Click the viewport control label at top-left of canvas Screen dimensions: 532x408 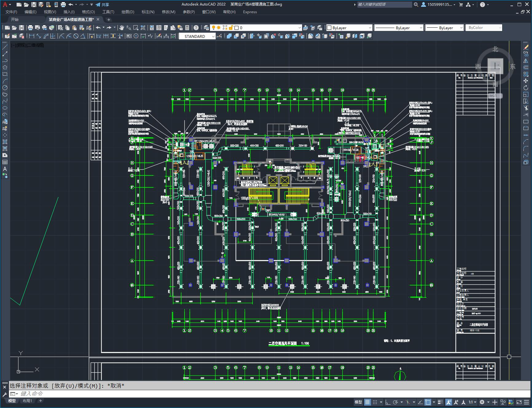click(x=28, y=45)
